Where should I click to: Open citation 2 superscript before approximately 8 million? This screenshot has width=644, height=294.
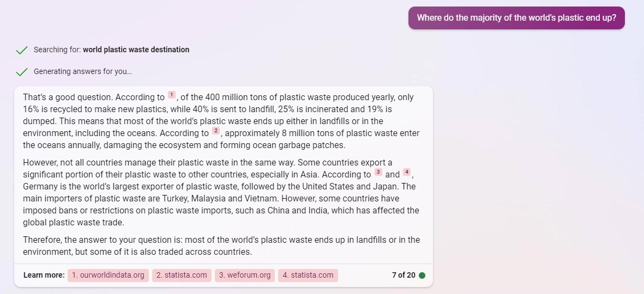tap(215, 131)
